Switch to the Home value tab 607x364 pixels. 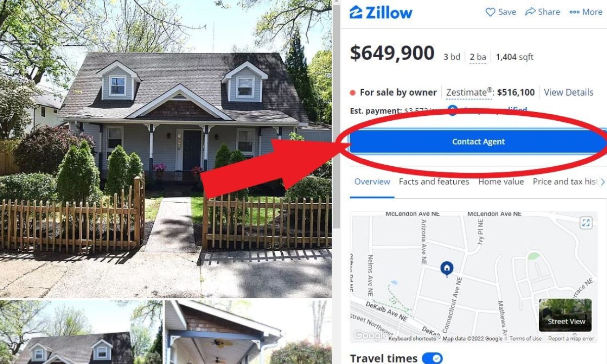coord(501,181)
